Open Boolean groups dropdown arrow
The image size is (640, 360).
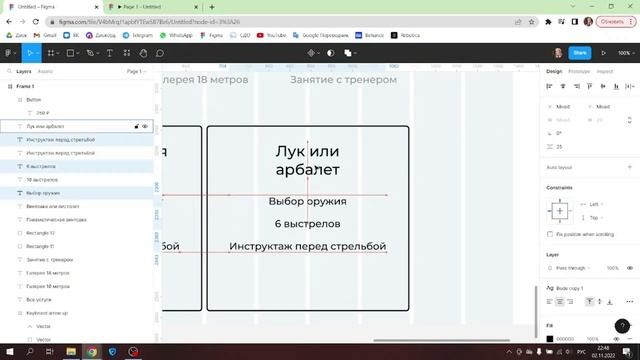(356, 53)
